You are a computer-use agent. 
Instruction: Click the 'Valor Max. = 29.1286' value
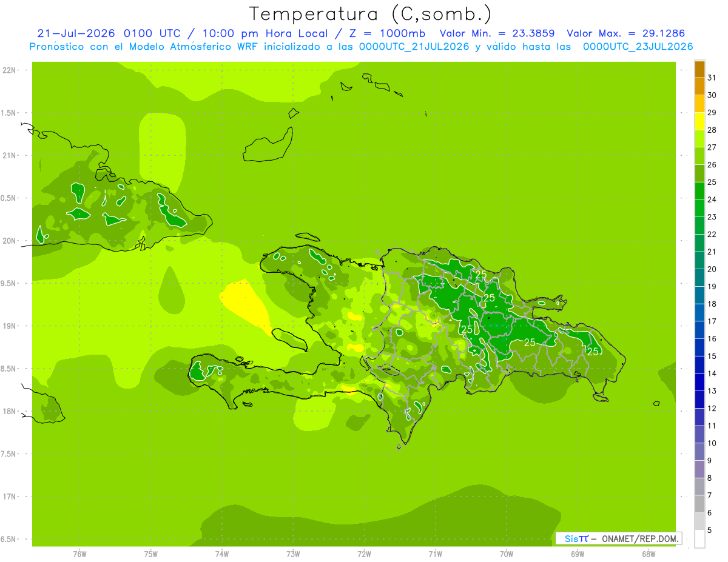tap(626, 33)
